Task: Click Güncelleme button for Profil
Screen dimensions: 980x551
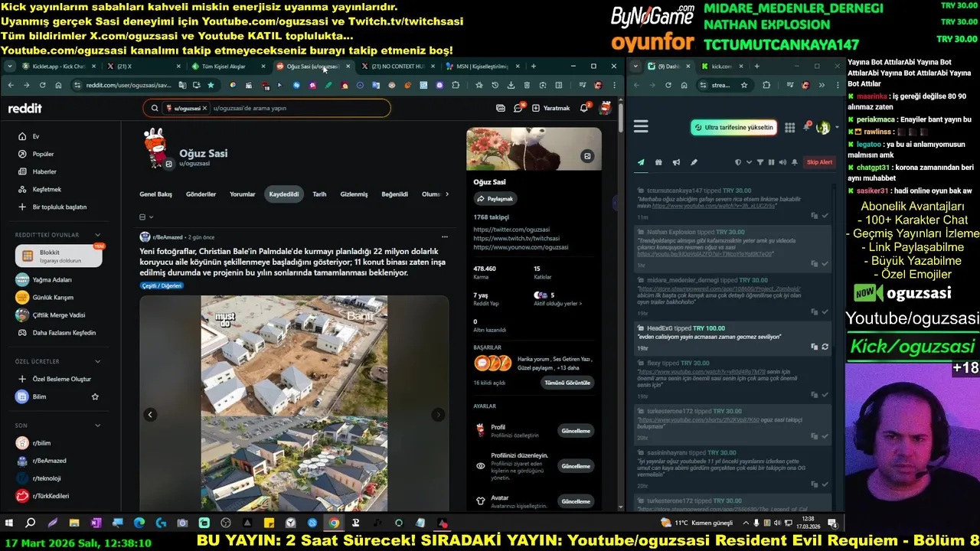Action: [576, 431]
